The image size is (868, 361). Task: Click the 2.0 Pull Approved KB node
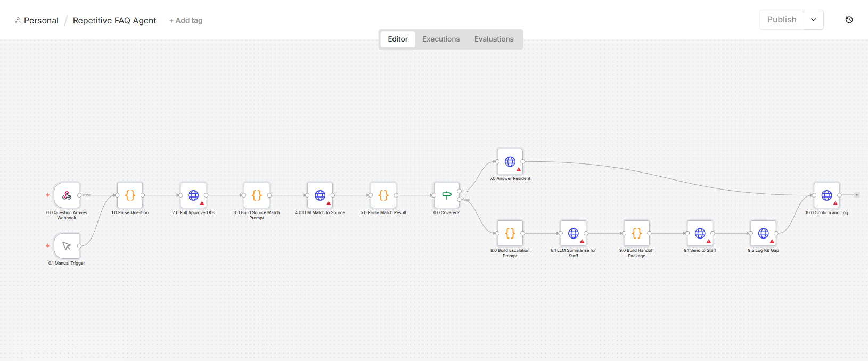(x=193, y=195)
